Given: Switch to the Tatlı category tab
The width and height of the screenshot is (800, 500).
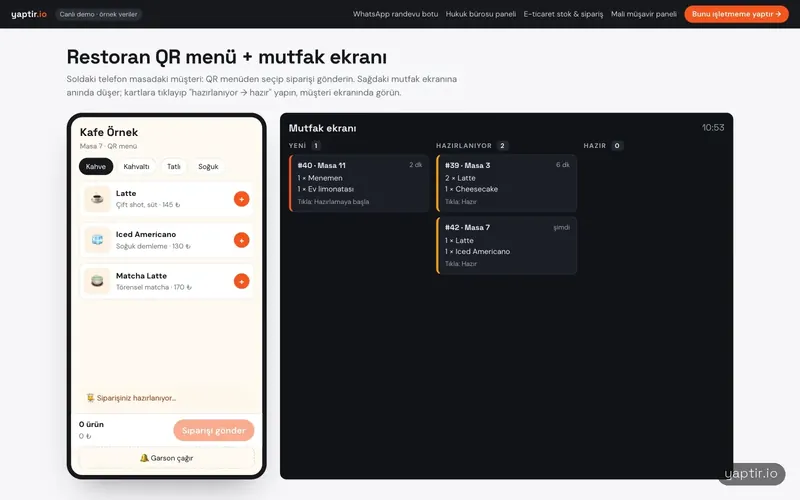Looking at the screenshot, I should [173, 166].
